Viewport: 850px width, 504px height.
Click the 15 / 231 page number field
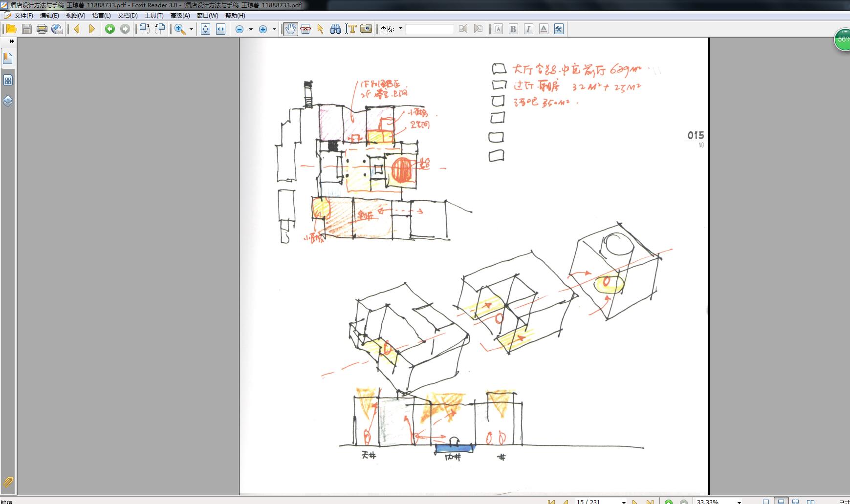pyautogui.click(x=596, y=502)
